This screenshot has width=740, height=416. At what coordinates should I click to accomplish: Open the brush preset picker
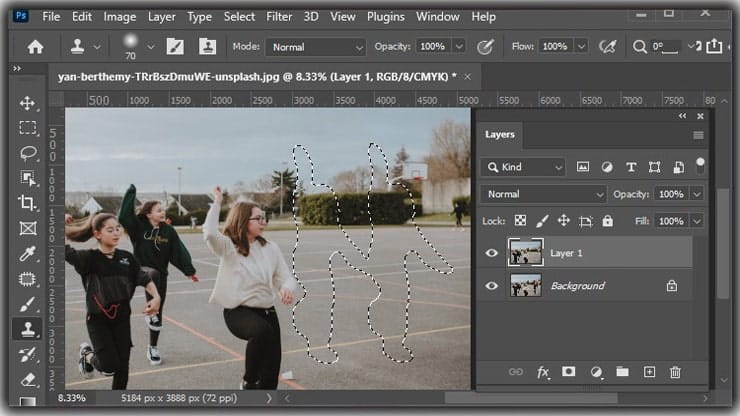click(x=151, y=47)
